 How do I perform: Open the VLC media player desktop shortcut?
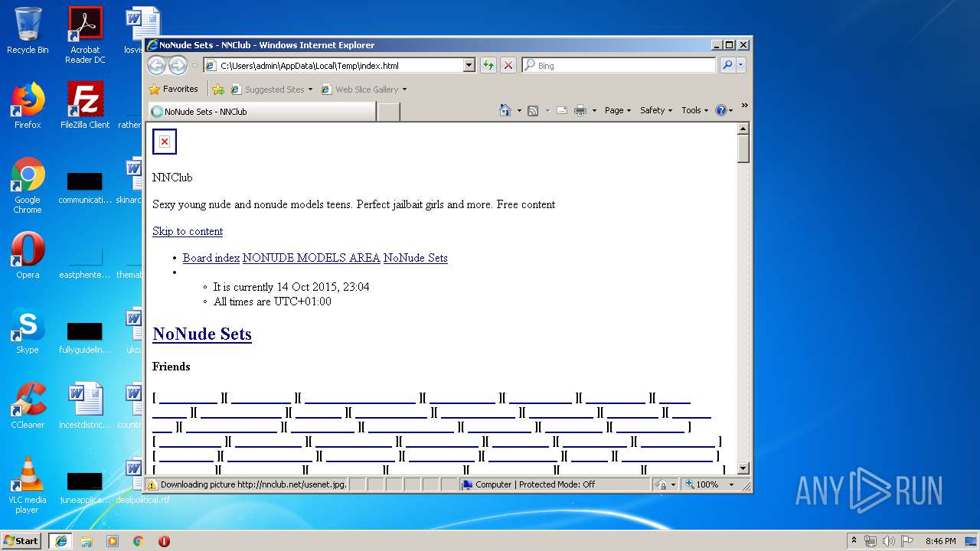click(28, 485)
